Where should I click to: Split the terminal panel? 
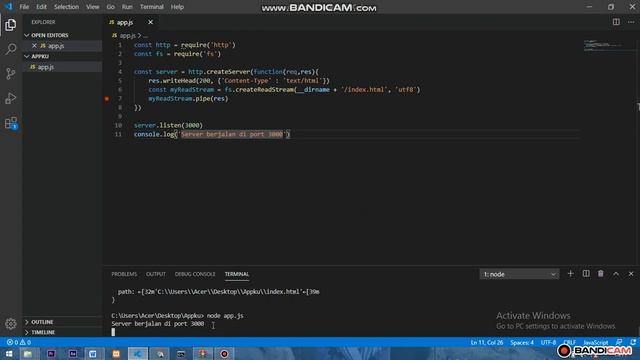[586, 274]
